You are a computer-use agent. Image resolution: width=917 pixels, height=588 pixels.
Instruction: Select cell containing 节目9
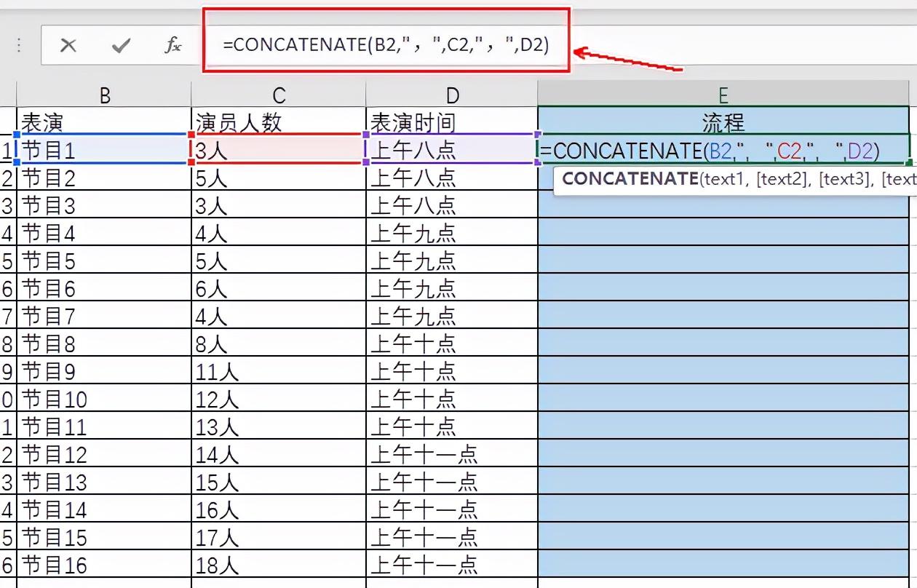104,371
